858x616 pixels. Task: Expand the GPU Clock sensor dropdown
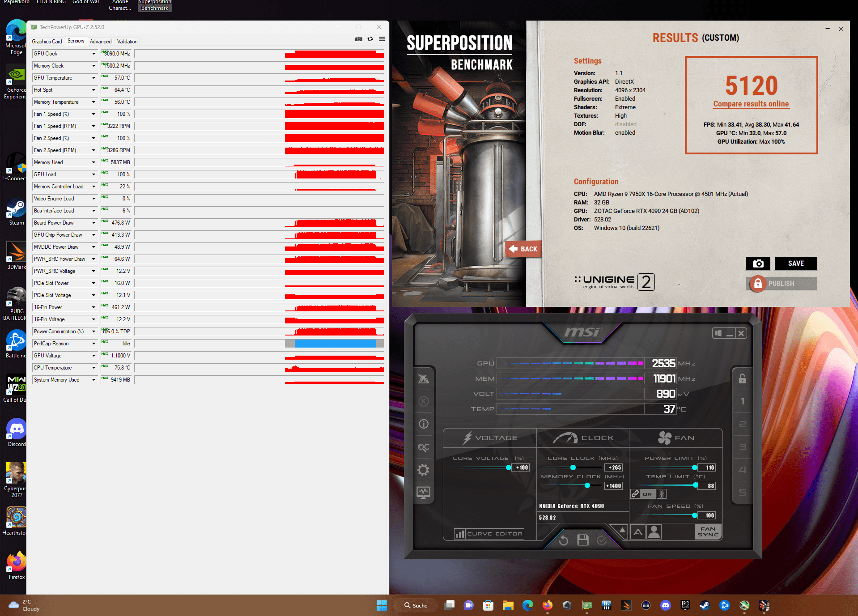[93, 54]
